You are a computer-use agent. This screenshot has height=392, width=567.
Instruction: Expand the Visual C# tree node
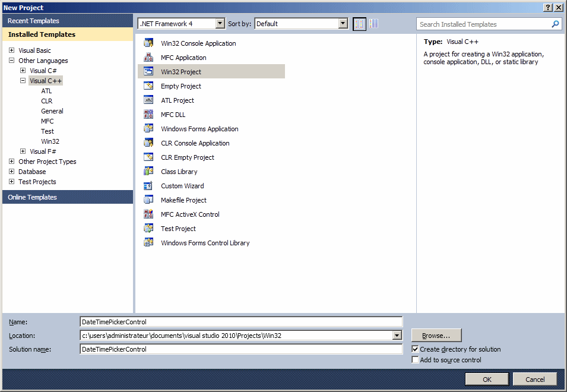pos(23,71)
